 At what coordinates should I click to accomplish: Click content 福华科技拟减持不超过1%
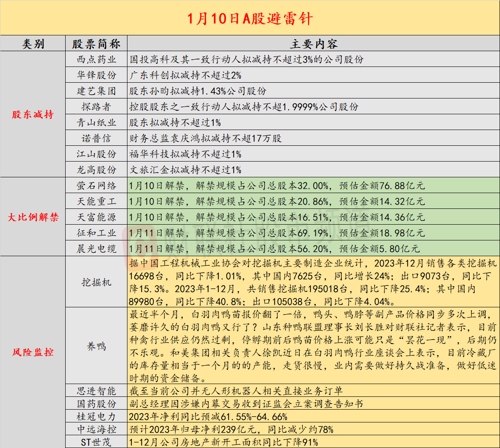(x=185, y=154)
